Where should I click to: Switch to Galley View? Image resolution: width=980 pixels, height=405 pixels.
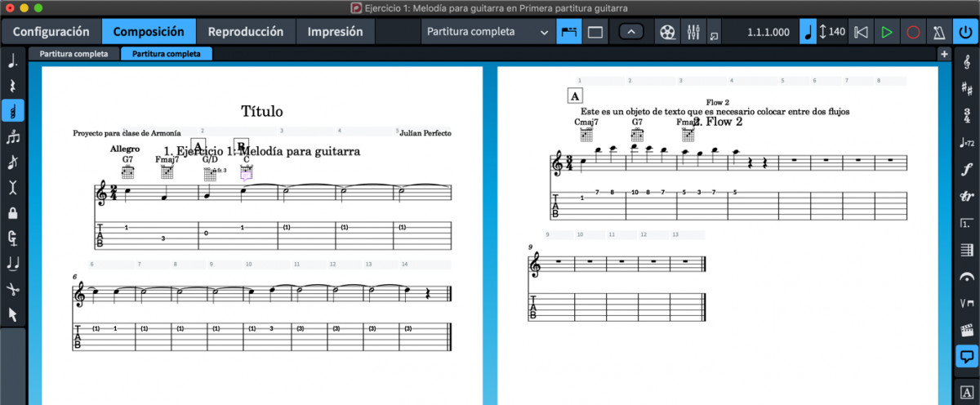pyautogui.click(x=595, y=33)
